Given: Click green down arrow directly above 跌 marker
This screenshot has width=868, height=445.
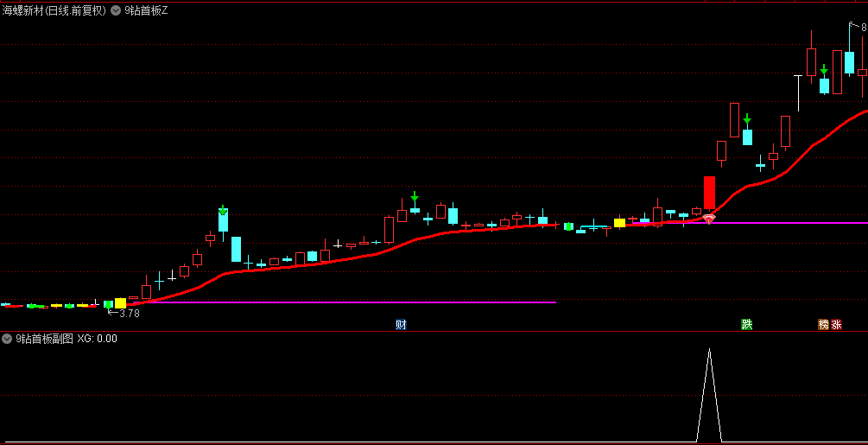Looking at the screenshot, I should click(747, 119).
